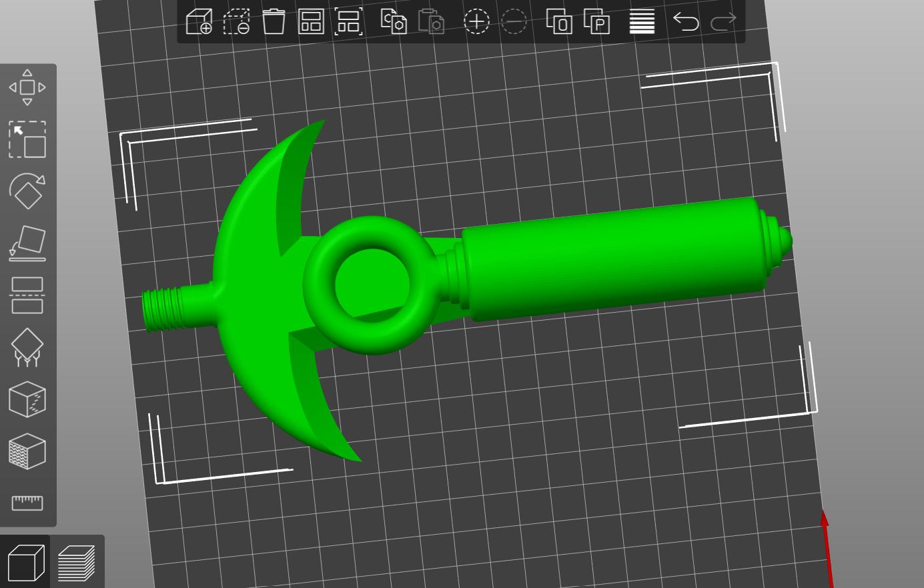Open variable layer height editing
The height and width of the screenshot is (588, 924).
pos(642,21)
